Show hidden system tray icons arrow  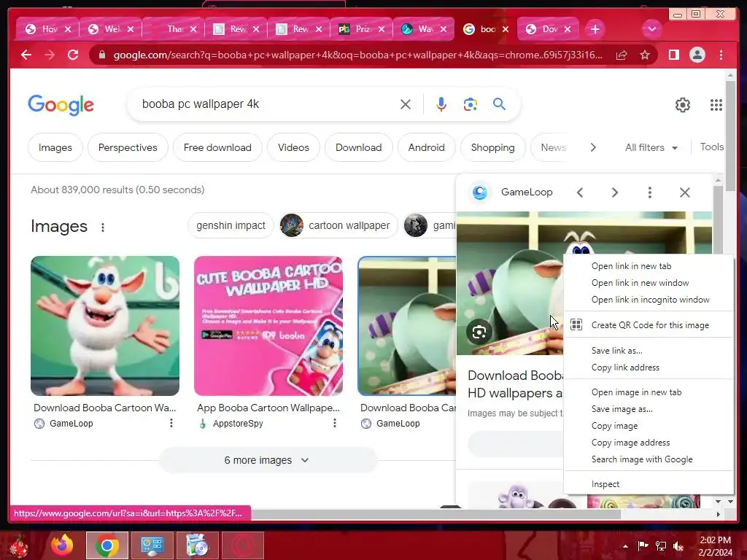point(625,546)
